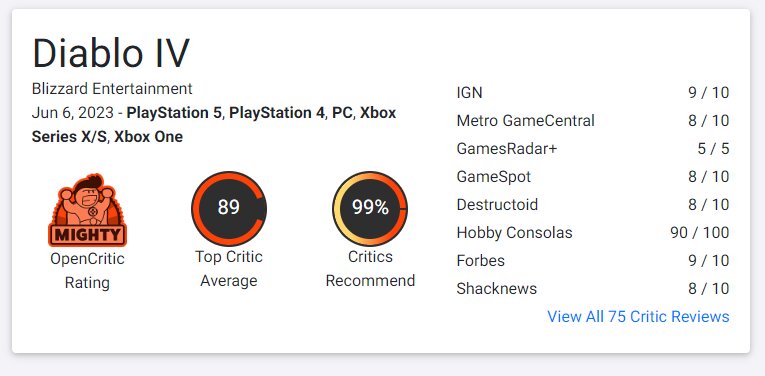Open the Destructoid review entry
765x376 pixels.
[x=593, y=204]
